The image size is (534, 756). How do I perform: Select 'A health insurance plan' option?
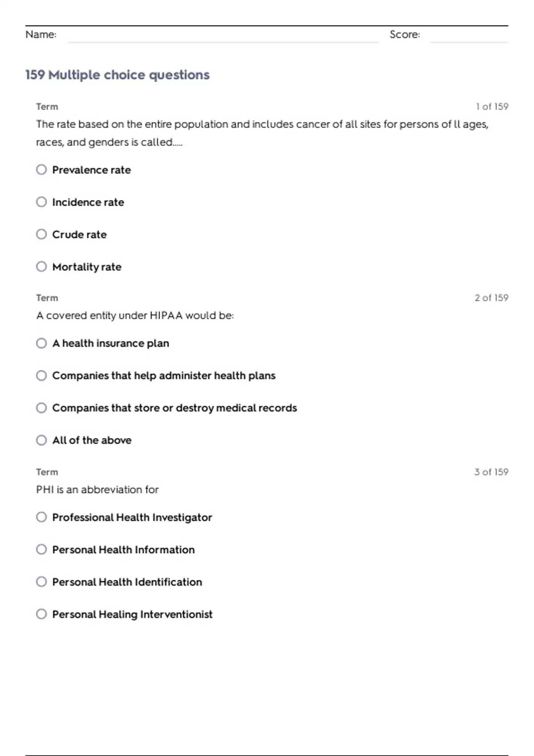pyautogui.click(x=41, y=343)
